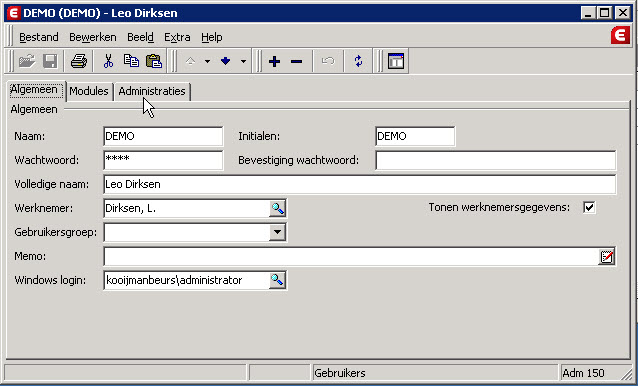Click the Windows login text field
Viewport: 638px width, 386px height.
pyautogui.click(x=186, y=280)
